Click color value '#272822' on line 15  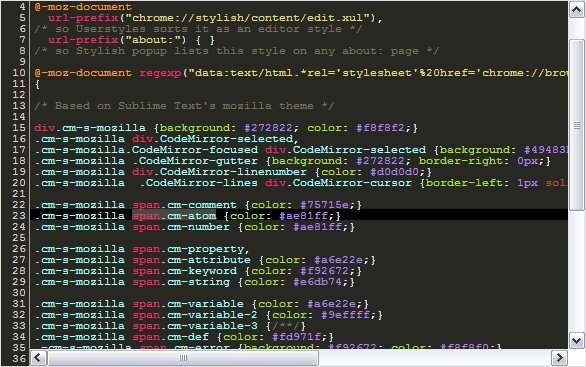268,127
